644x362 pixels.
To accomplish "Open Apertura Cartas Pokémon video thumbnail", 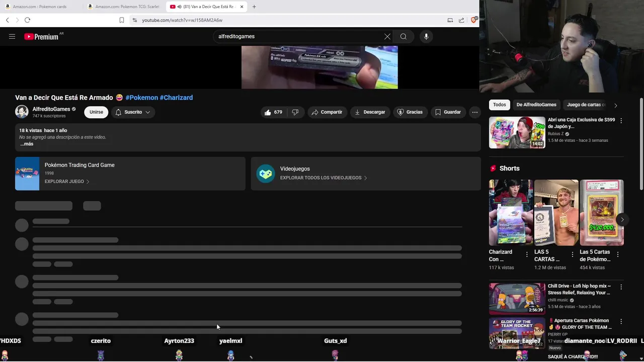I will [517, 333].
